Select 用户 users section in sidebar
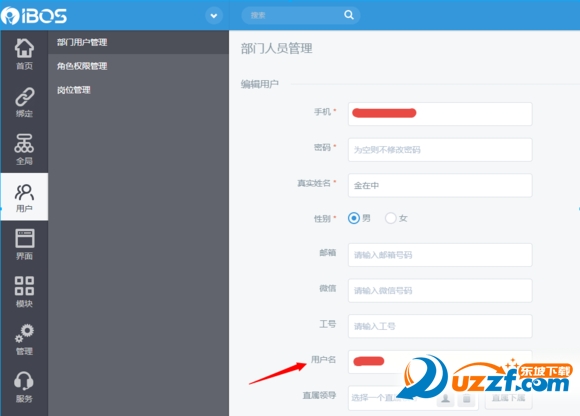Screen dimensions: 580x416 pos(24,197)
